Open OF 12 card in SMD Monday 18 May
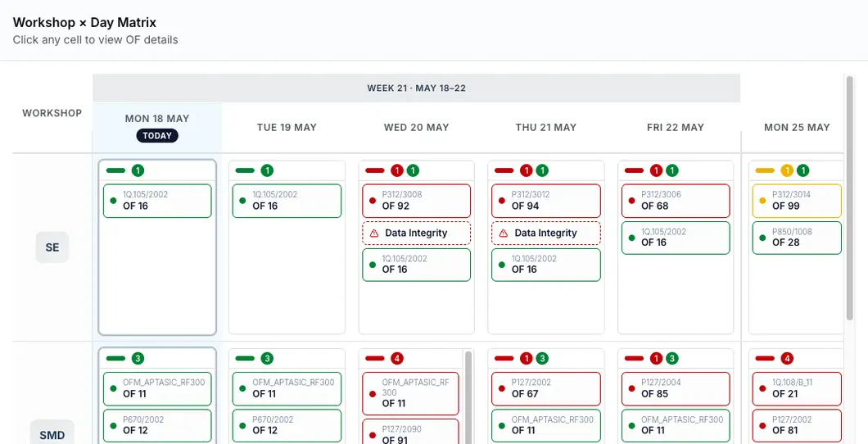The image size is (868, 444). (157, 426)
